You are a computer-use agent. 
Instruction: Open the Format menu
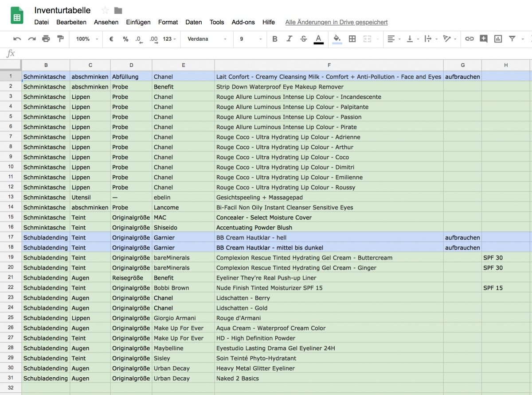pyautogui.click(x=168, y=22)
